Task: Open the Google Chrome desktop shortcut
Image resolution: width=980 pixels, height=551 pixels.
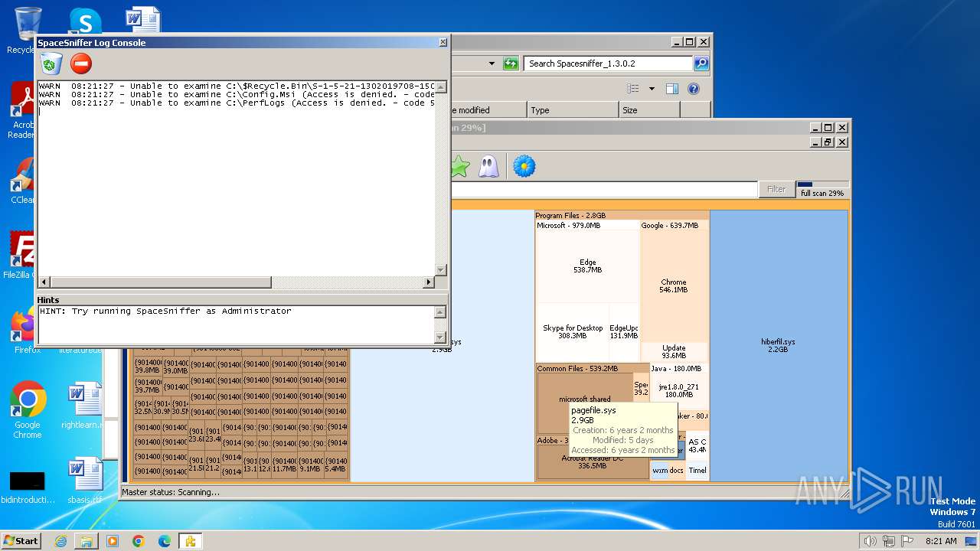Action: pos(28,410)
